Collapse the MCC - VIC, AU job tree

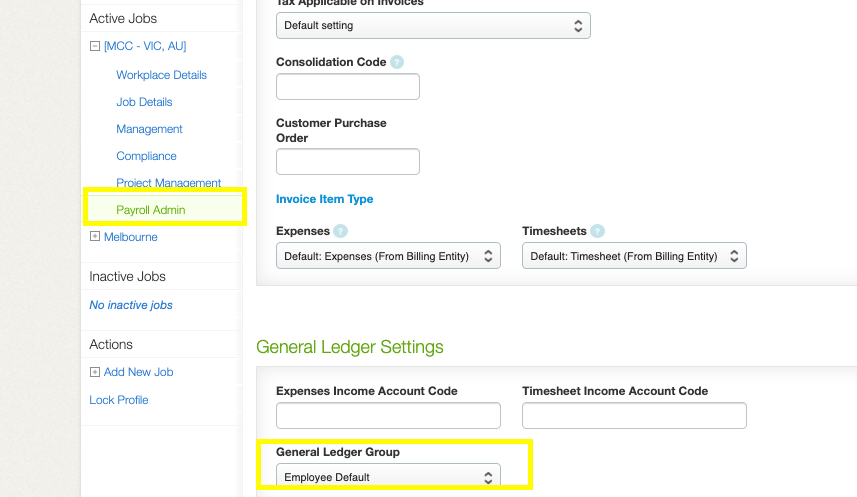[95, 46]
